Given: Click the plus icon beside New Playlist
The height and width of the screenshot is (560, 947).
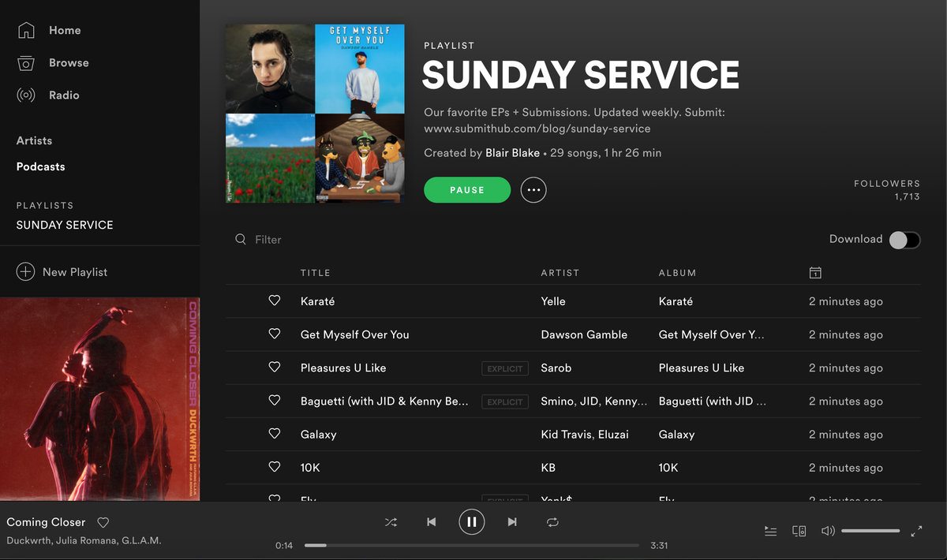Looking at the screenshot, I should click(x=25, y=271).
